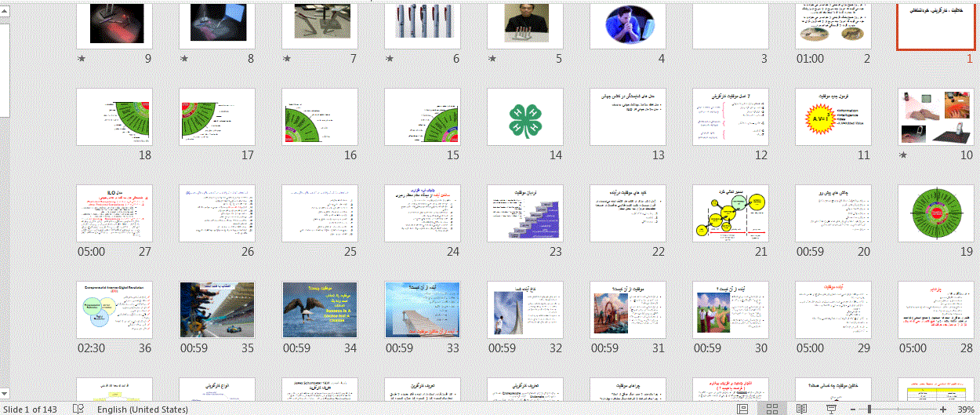980x415 pixels.
Task: Select slide 34 with eagle image
Action: pyautogui.click(x=320, y=310)
